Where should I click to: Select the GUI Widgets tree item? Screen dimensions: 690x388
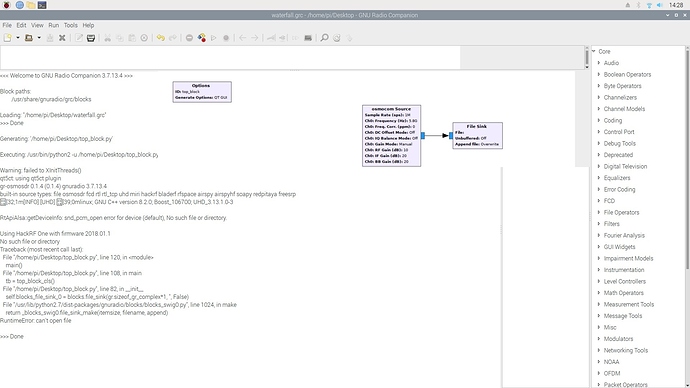coord(619,247)
